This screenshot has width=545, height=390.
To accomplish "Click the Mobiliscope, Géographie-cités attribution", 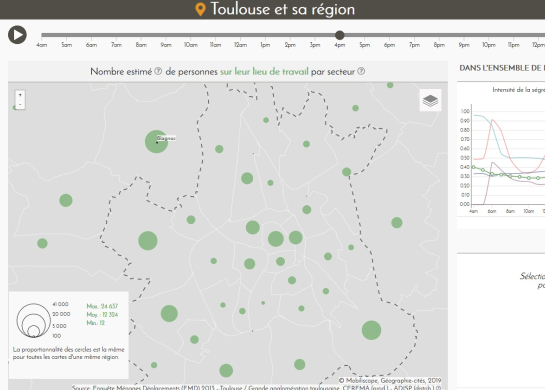I will (390, 381).
